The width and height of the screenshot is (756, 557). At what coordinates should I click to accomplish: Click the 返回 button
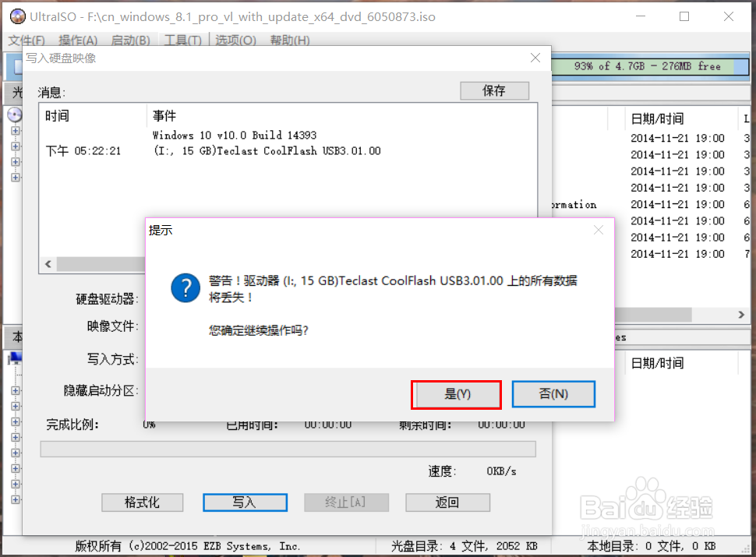[447, 502]
